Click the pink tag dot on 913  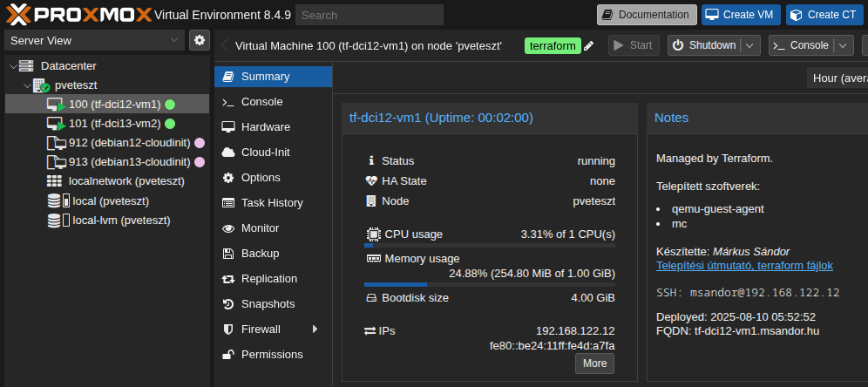(200, 163)
